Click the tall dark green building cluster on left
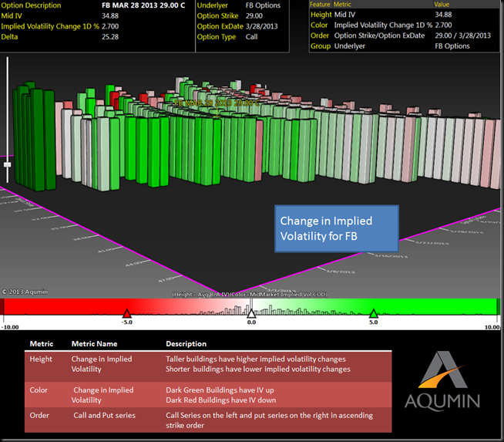504x442 pixels. tap(34, 137)
